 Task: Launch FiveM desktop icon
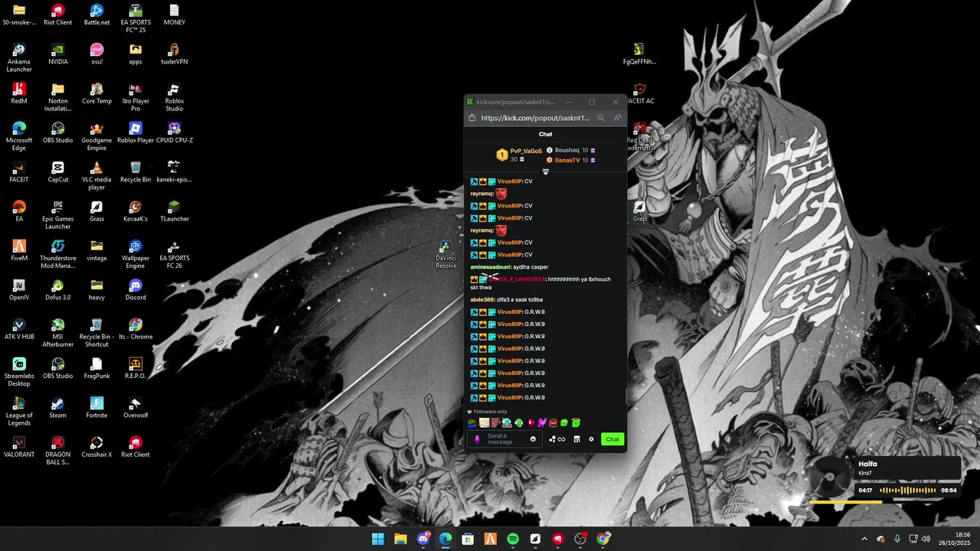19,250
